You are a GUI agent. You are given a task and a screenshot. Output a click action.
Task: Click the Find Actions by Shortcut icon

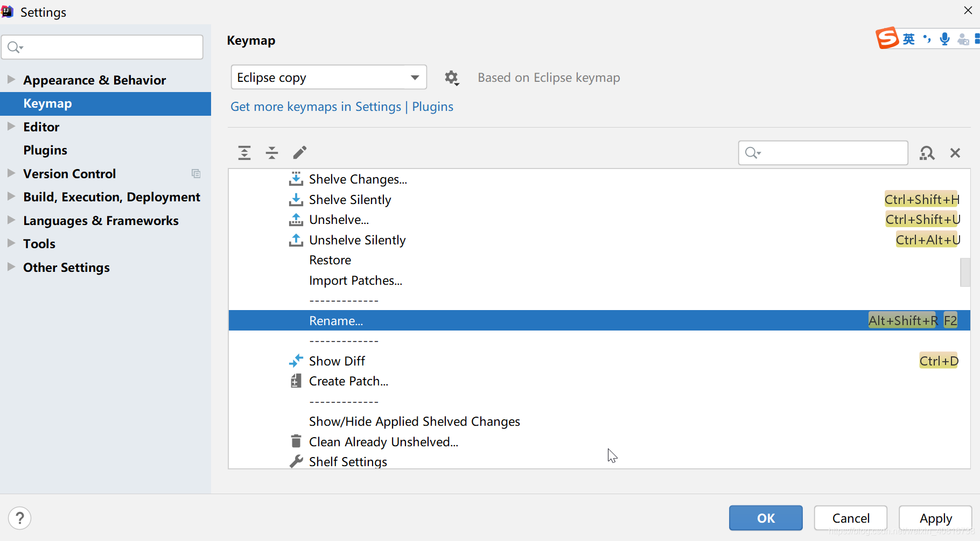click(927, 153)
